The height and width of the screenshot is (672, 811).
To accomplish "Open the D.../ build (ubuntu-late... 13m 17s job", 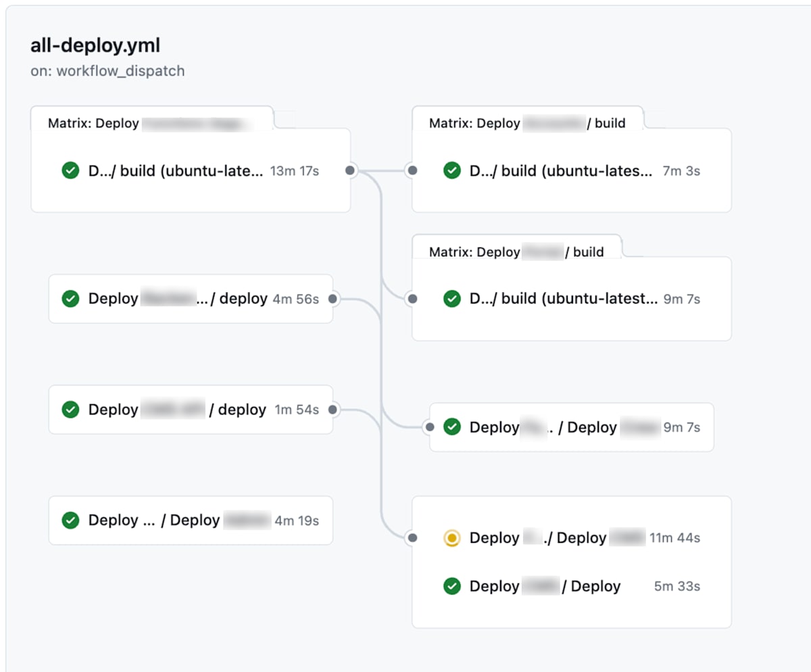I will tap(191, 171).
